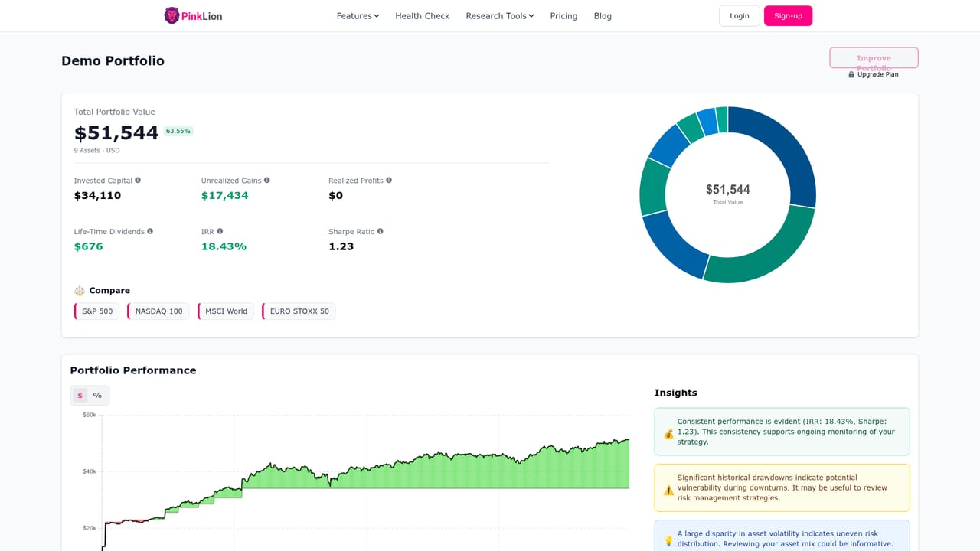The width and height of the screenshot is (980, 551).
Task: Click the info icon beside Unrealized Gains
Action: point(267,181)
